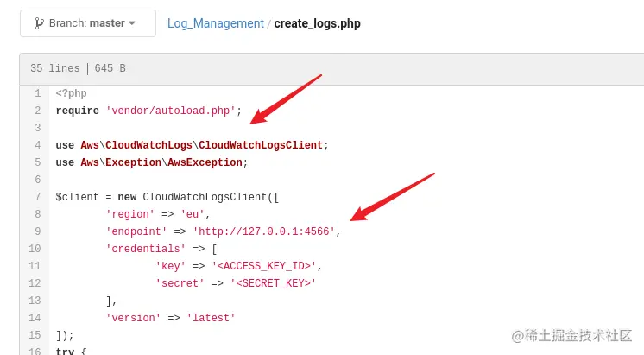Click the 'http://127.0.0.1:4566' endpoint string
644x355 pixels.
point(264,231)
